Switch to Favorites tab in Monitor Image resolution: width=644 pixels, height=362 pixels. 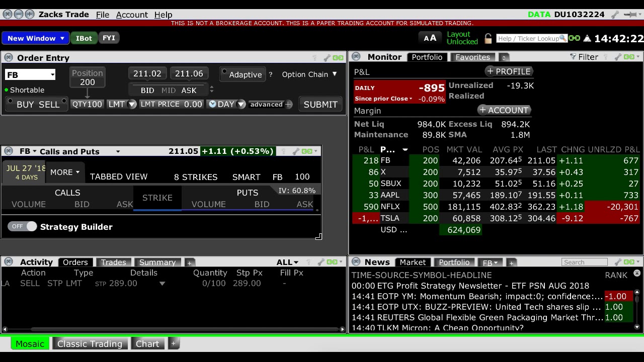(472, 57)
